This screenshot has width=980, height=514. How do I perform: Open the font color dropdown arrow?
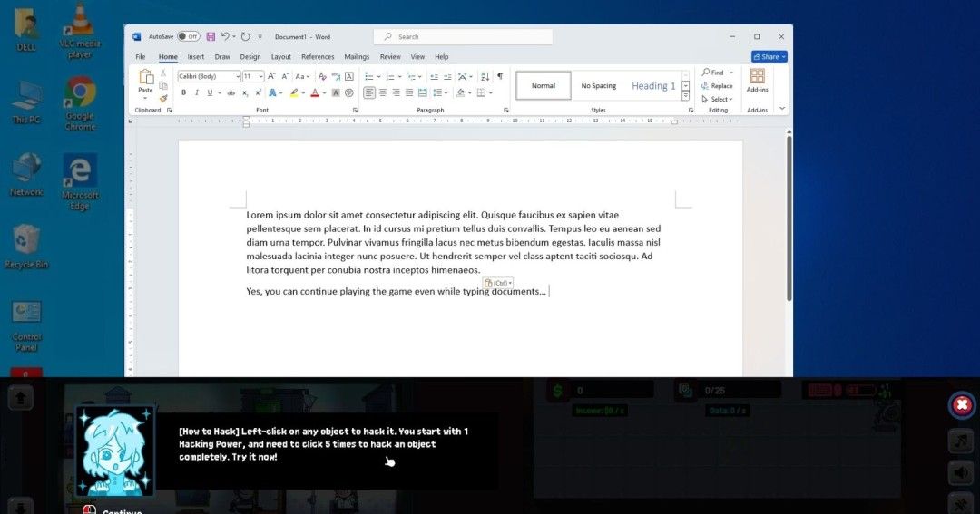324,92
